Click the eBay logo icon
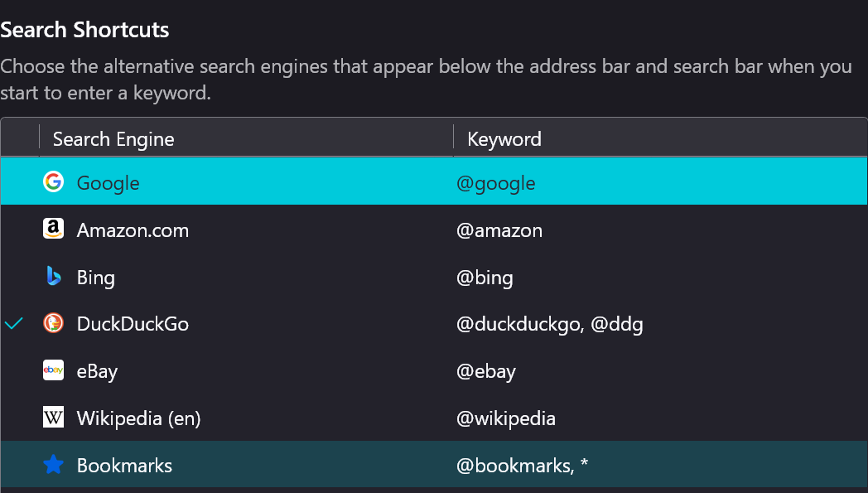 (x=53, y=371)
